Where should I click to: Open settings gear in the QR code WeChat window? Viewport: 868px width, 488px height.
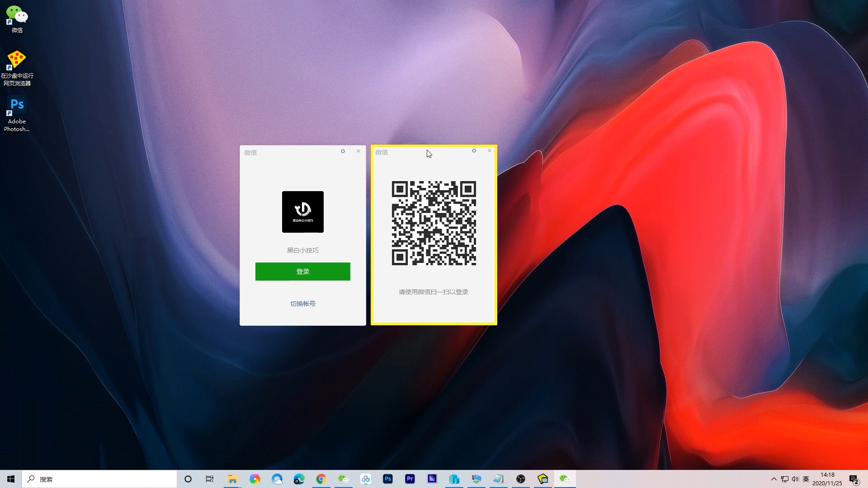tap(474, 151)
